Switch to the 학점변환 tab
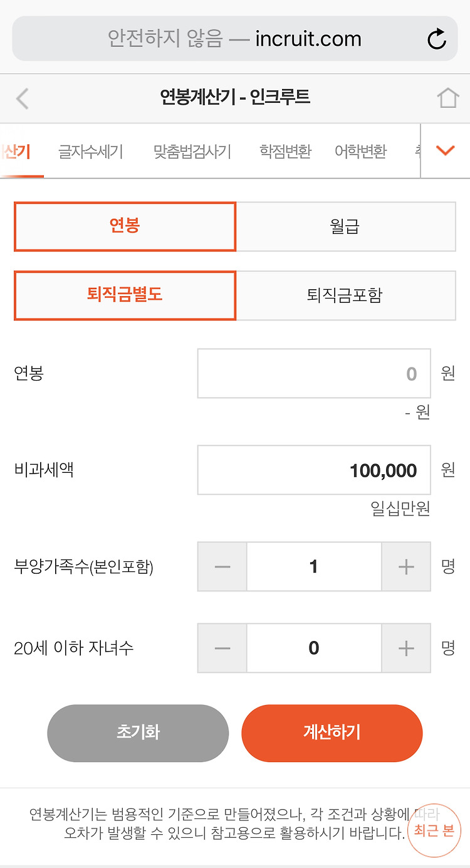470x868 pixels. tap(285, 151)
